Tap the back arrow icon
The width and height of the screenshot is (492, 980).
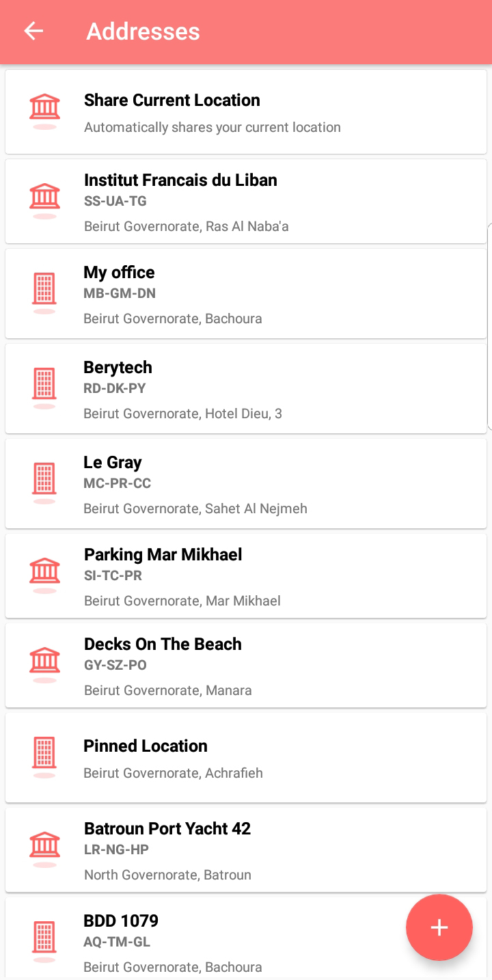33,31
